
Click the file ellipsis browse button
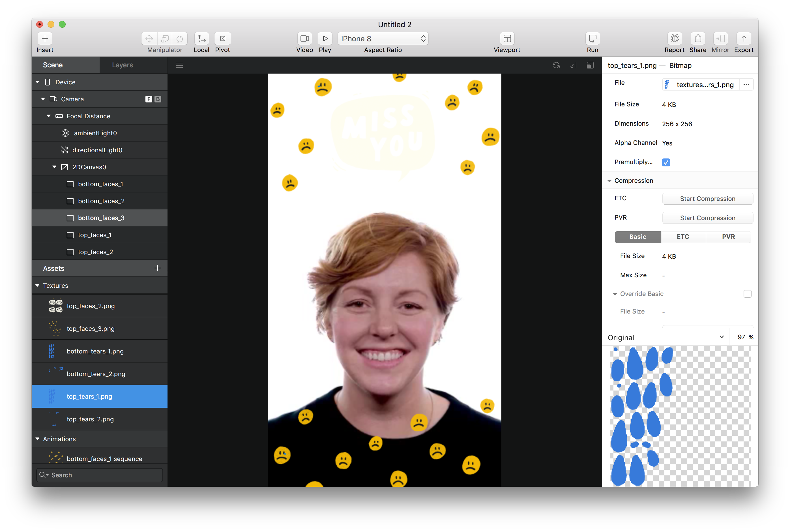click(746, 85)
